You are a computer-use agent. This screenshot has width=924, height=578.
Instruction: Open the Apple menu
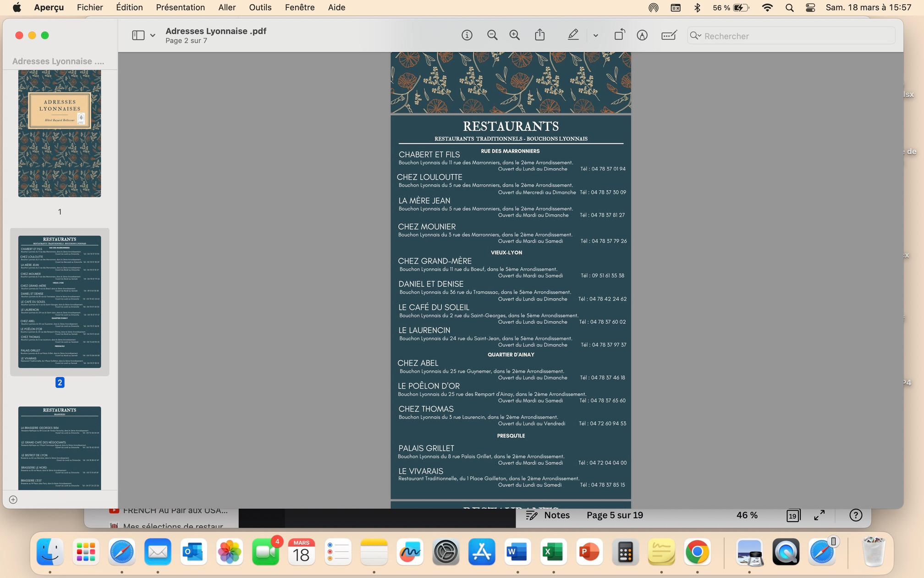(x=17, y=7)
